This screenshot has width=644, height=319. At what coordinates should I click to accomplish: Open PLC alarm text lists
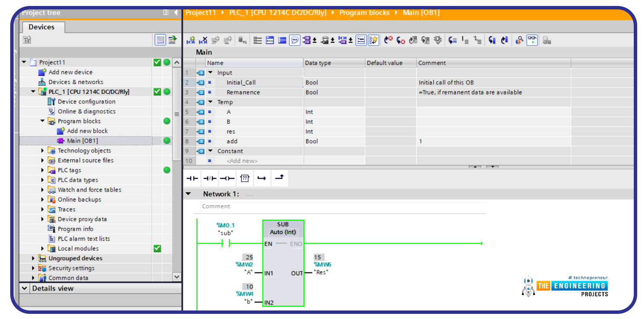83,239
